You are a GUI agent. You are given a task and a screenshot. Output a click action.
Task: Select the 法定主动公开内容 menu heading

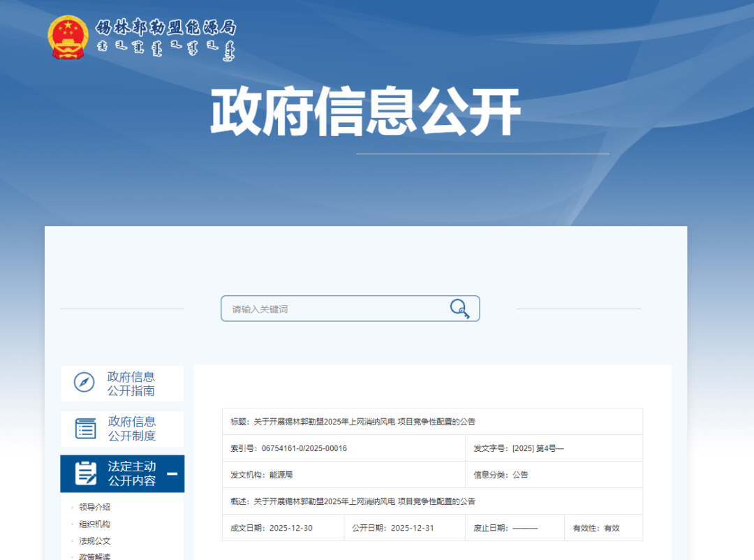pyautogui.click(x=131, y=473)
